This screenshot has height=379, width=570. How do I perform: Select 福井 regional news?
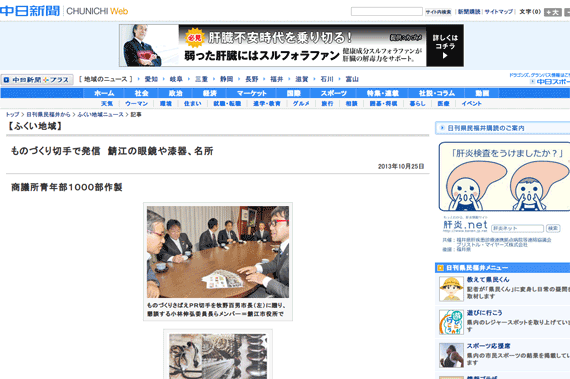point(277,79)
